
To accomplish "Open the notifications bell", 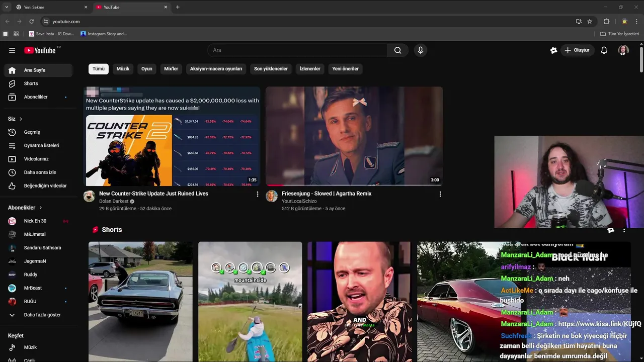I will [x=604, y=50].
